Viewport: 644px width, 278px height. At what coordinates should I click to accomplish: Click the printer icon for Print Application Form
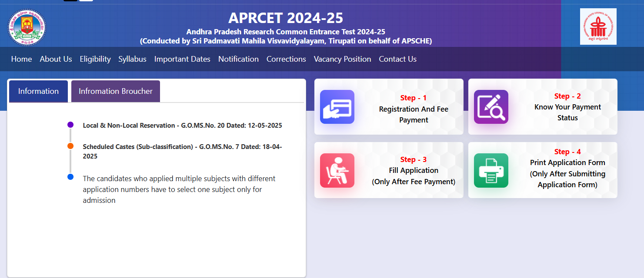491,170
